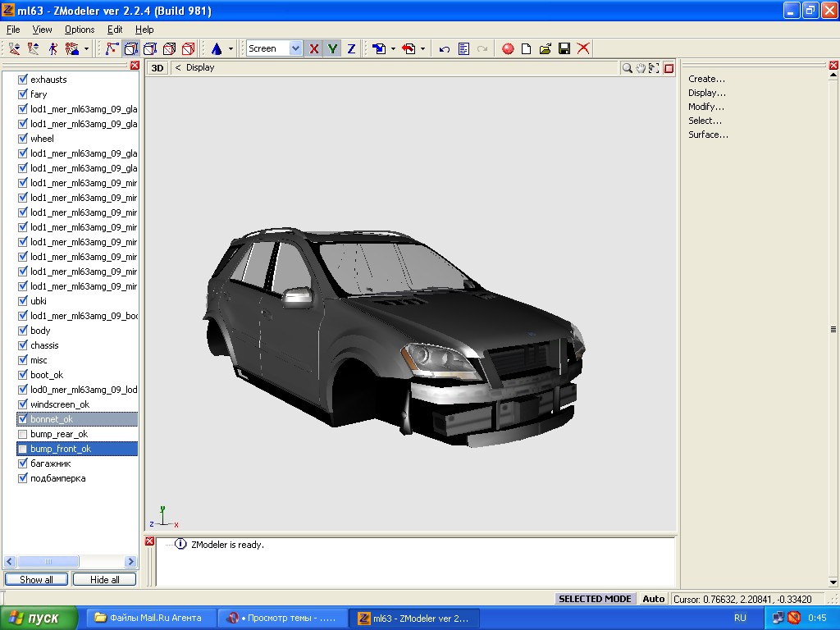Click the viewport zoom magnifier icon
The width and height of the screenshot is (840, 630).
click(627, 68)
